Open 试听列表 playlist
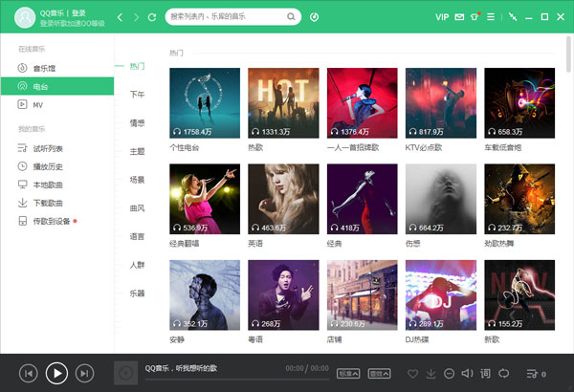574x392 pixels. coord(57,148)
